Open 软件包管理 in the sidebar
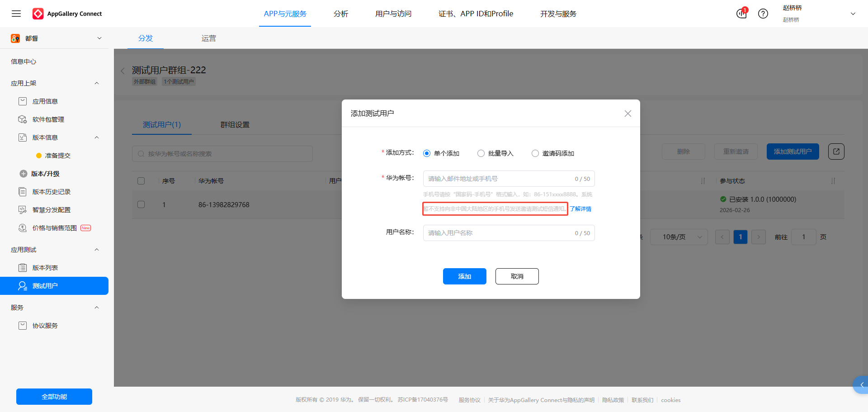This screenshot has height=412, width=868. [48, 119]
